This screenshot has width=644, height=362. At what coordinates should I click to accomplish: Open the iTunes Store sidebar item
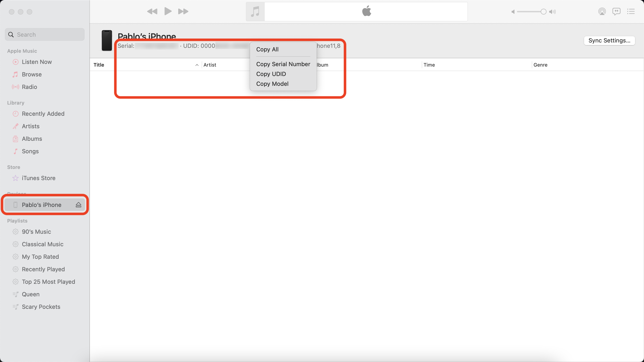pos(38,178)
